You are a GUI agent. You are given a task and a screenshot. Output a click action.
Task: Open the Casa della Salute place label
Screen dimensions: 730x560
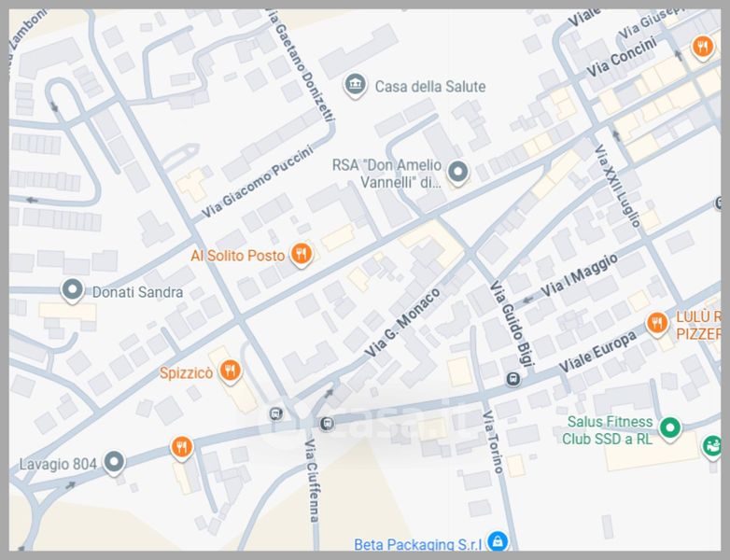tap(430, 87)
